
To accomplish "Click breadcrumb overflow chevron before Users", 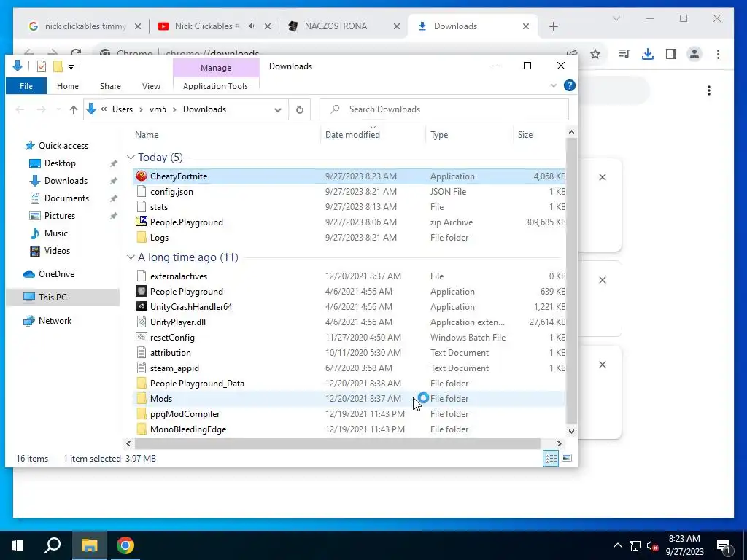I will coord(104,109).
